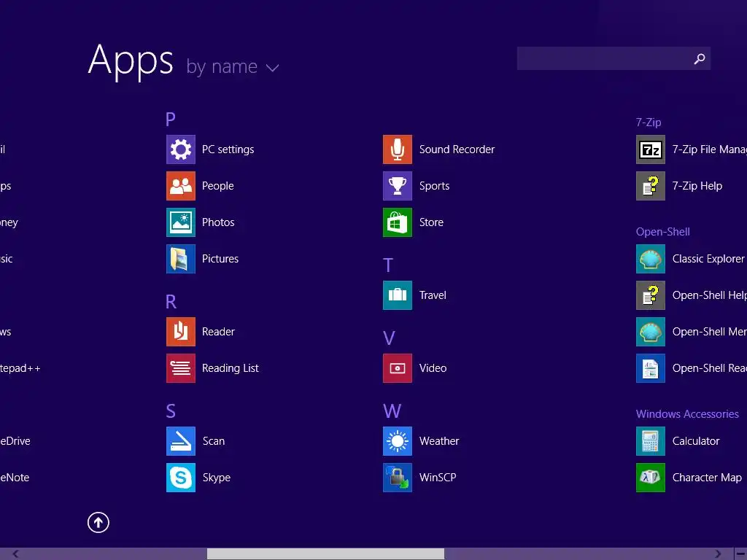Launch 7-Zip File Manager icon
The image size is (747, 560).
click(x=650, y=149)
